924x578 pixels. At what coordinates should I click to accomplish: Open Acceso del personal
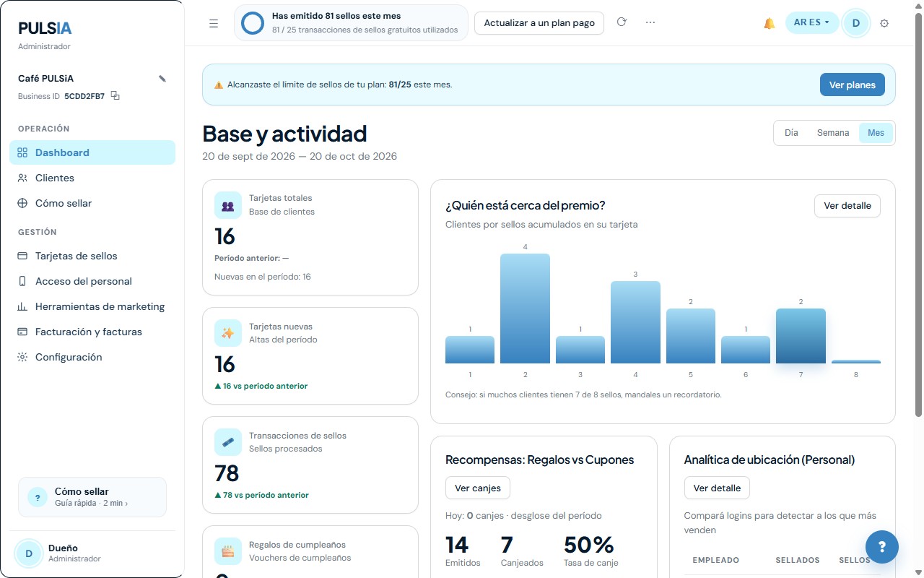pos(92,281)
